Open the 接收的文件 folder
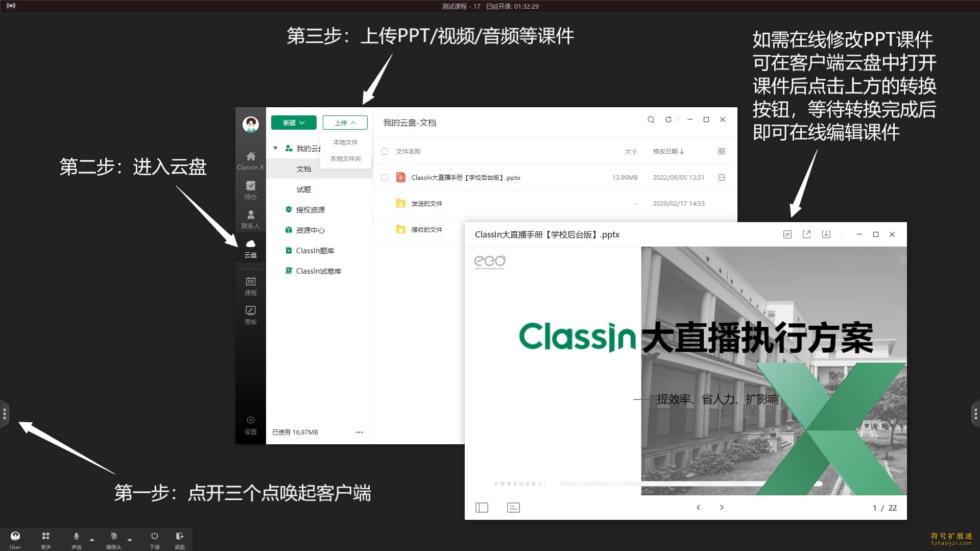The height and width of the screenshot is (551, 980). [427, 229]
